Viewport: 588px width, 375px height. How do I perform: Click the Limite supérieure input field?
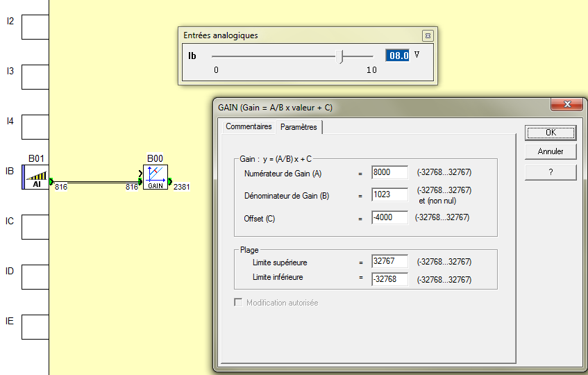(x=389, y=262)
